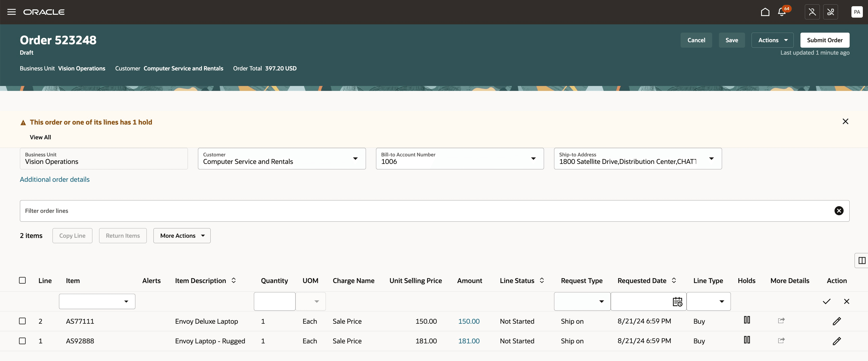Open notifications bell with 64 badge

coord(782,12)
